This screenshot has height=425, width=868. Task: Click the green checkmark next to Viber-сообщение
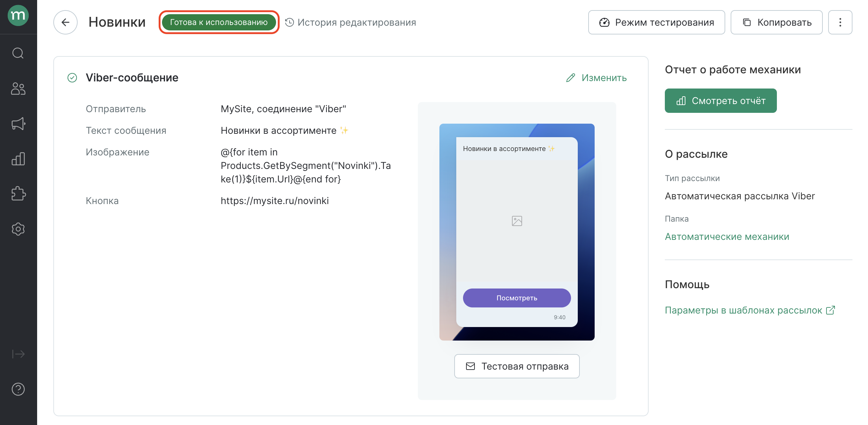click(x=72, y=78)
